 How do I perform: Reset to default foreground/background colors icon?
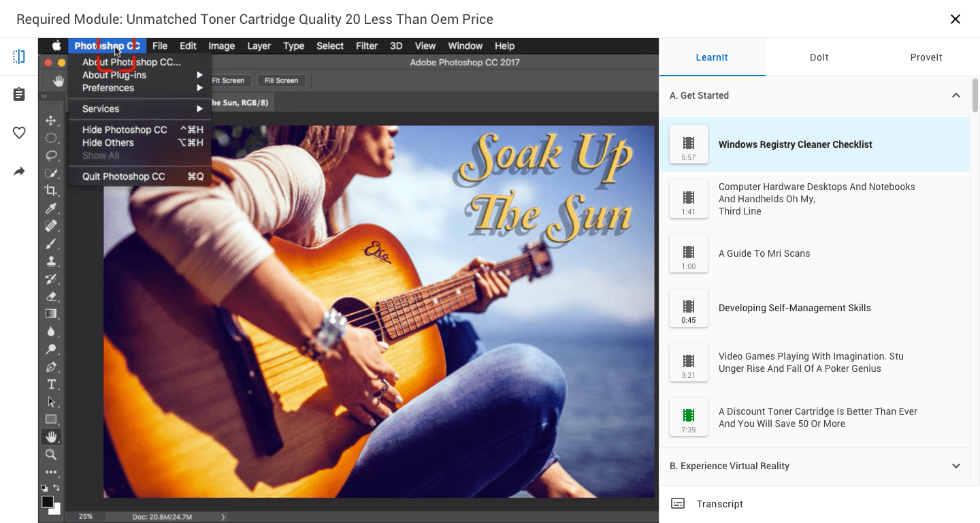point(44,488)
